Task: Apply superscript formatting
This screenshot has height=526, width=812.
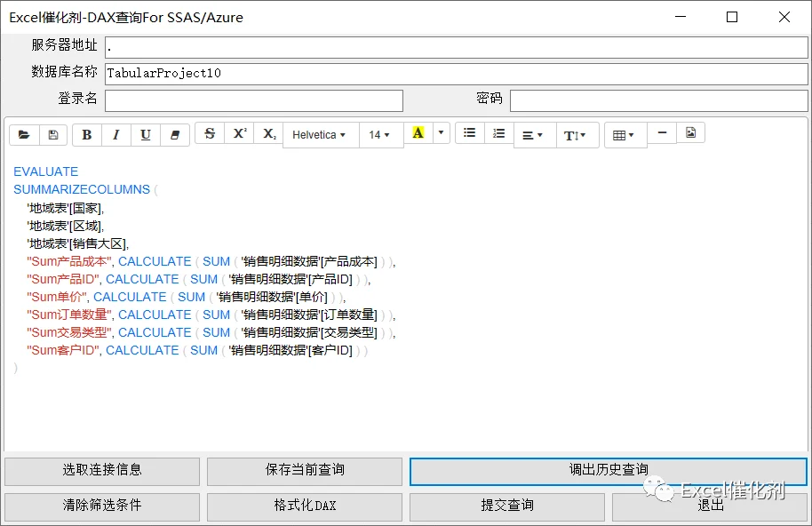Action: point(239,133)
